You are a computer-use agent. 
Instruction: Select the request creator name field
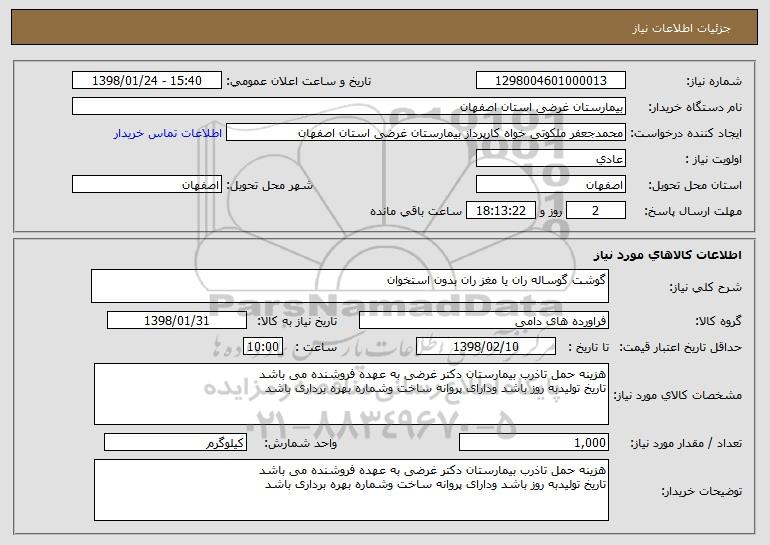click(x=426, y=133)
